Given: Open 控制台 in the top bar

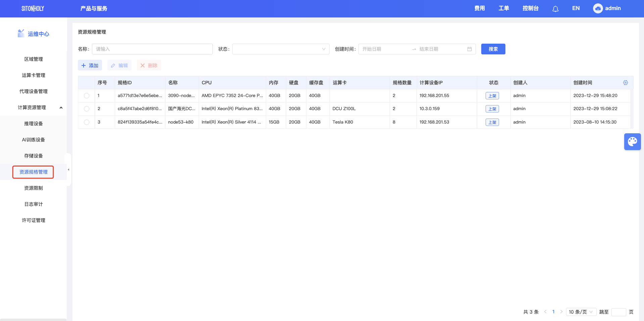Looking at the screenshot, I should pos(531,8).
